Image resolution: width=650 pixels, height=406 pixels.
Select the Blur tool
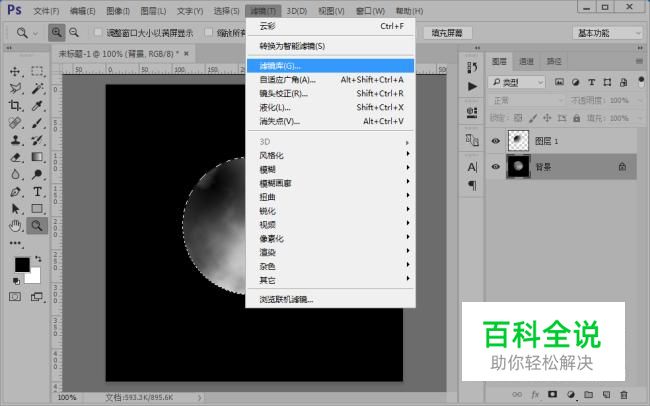[x=15, y=174]
